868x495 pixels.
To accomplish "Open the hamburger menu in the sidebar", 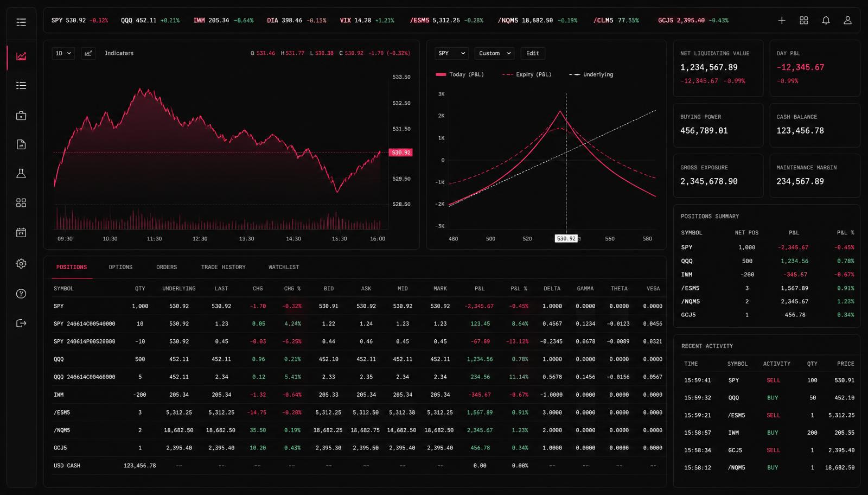I will (21, 22).
